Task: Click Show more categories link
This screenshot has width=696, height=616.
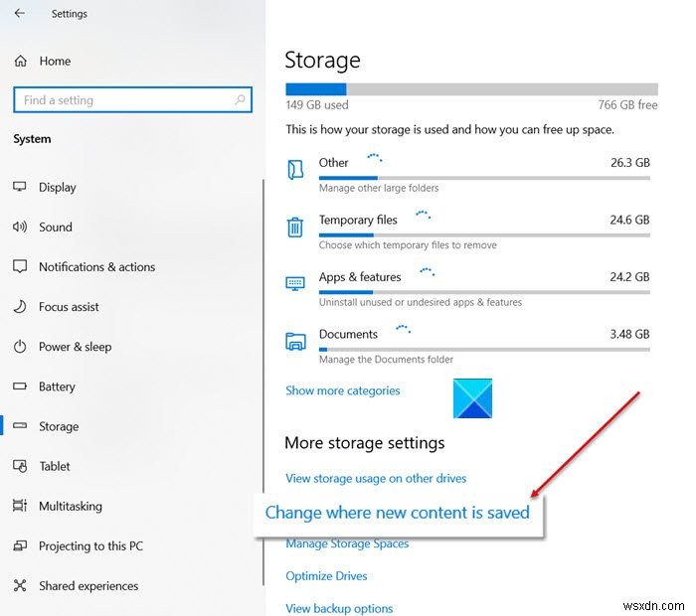Action: click(343, 390)
